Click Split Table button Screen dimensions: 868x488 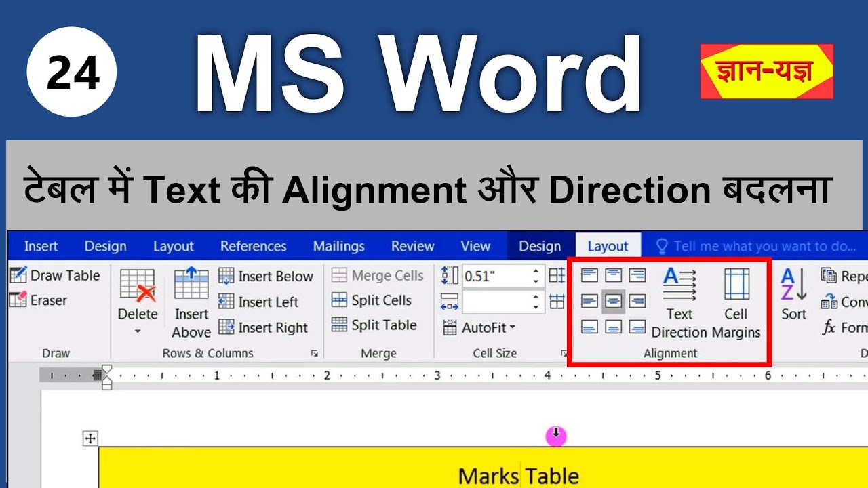[x=374, y=325]
